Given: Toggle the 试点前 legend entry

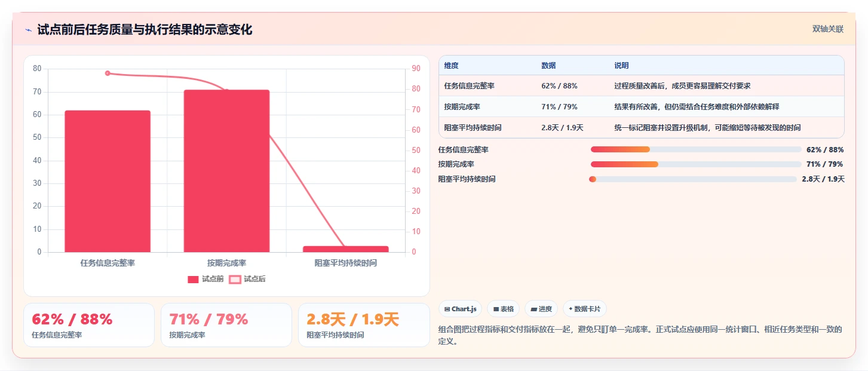Looking at the screenshot, I should tap(206, 279).
